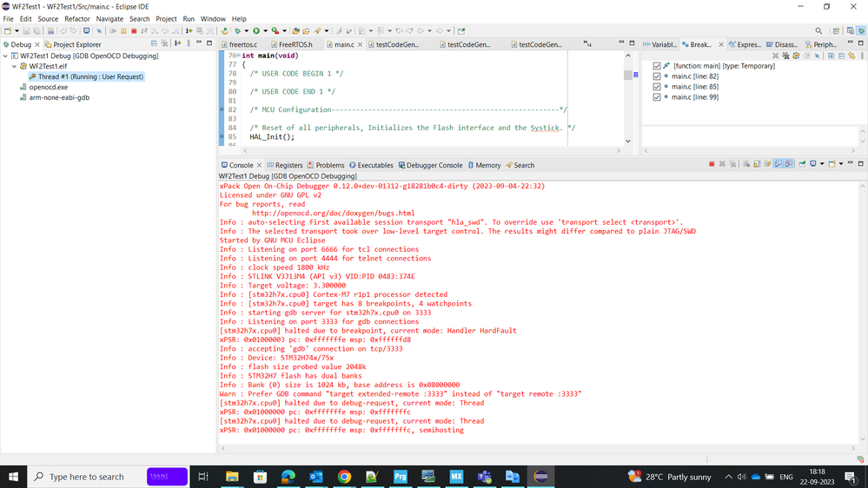Click the red Terminate button in main toolbar

134,31
